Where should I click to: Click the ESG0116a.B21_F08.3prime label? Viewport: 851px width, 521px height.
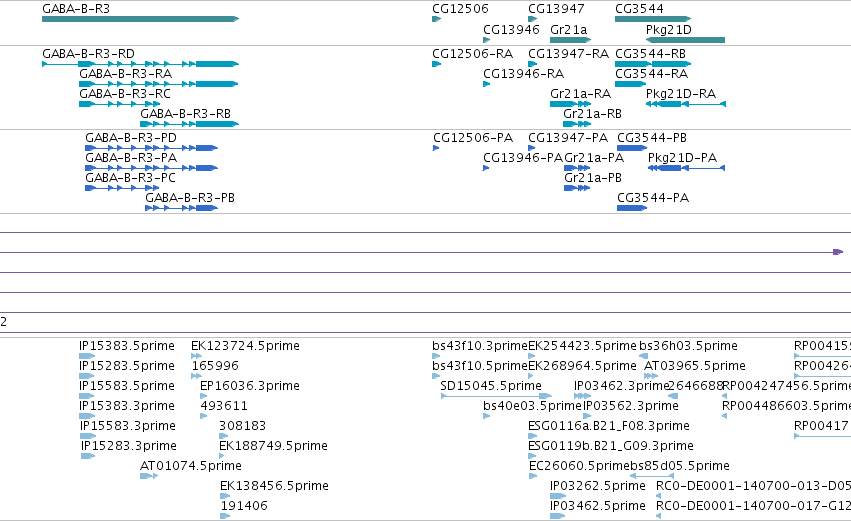(x=609, y=426)
